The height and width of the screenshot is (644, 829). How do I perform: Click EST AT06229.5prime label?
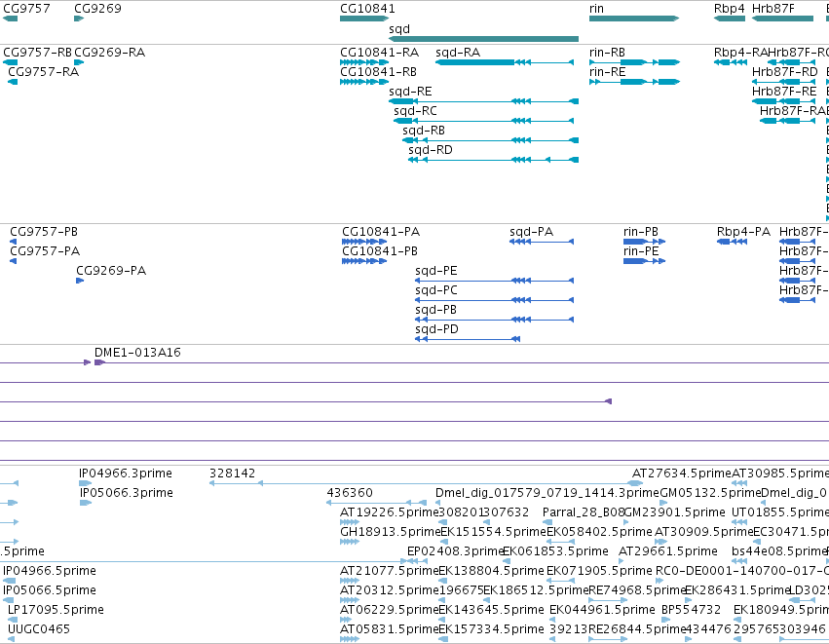tap(389, 610)
